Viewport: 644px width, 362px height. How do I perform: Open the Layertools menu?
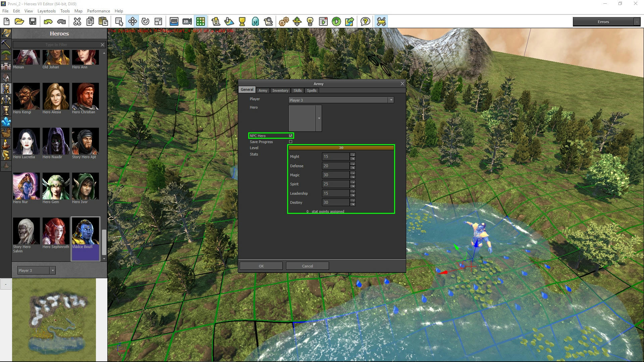(46, 11)
